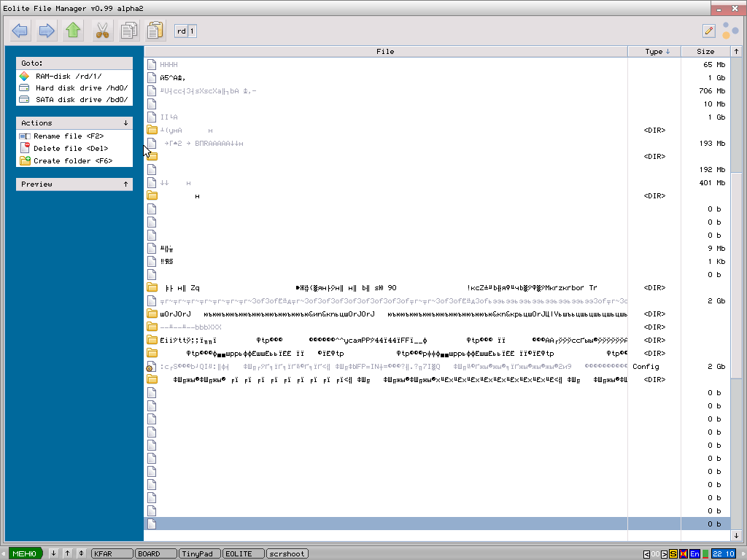This screenshot has height=560, width=747.
Task: Sort files by Size column
Action: click(705, 52)
